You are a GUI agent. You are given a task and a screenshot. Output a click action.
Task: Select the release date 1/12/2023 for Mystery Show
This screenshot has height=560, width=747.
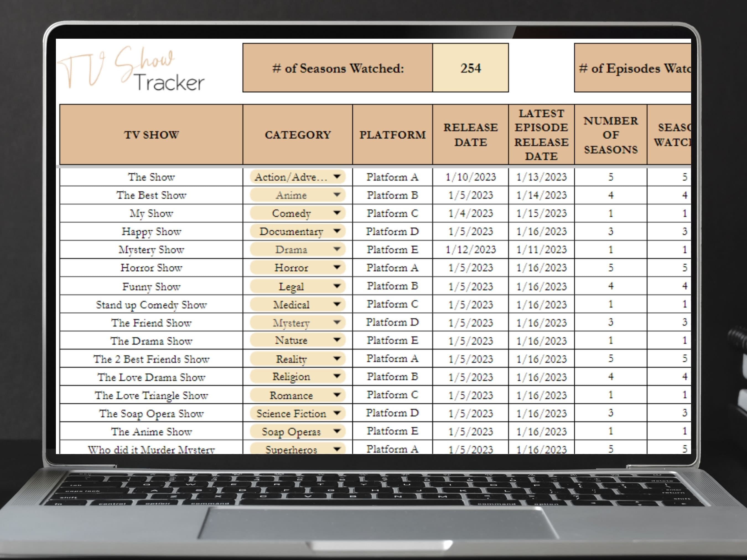pos(470,249)
